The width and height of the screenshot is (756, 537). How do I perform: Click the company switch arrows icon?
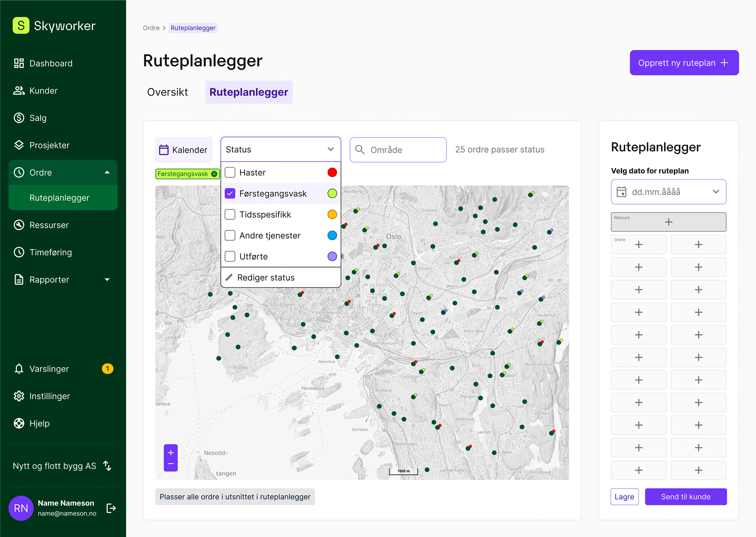(107, 466)
